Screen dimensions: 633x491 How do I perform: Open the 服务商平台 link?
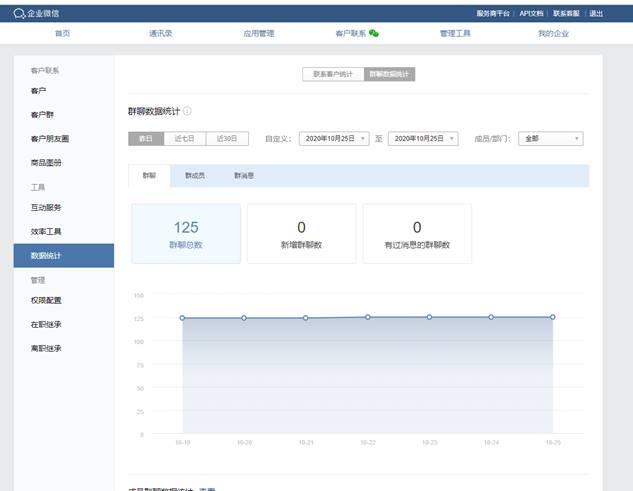[x=493, y=14]
